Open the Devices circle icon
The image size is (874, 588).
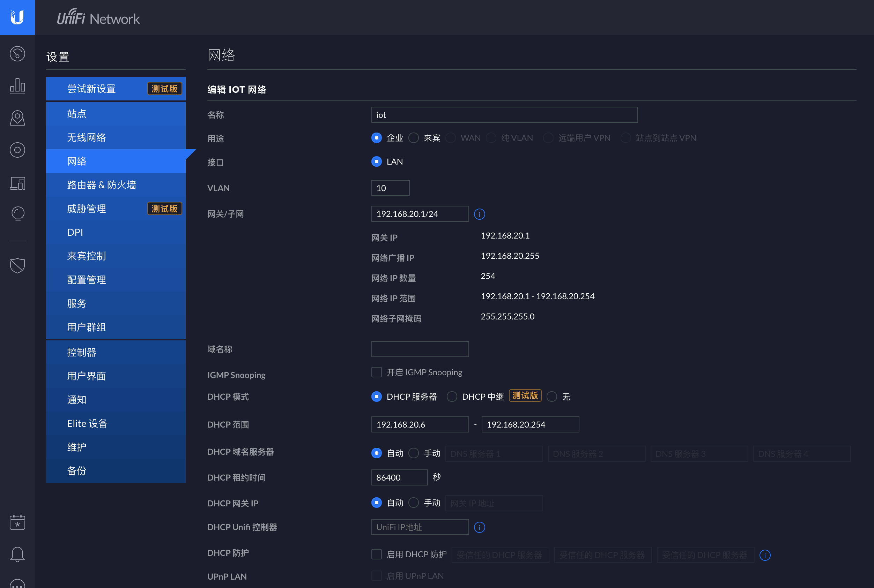coord(17,150)
